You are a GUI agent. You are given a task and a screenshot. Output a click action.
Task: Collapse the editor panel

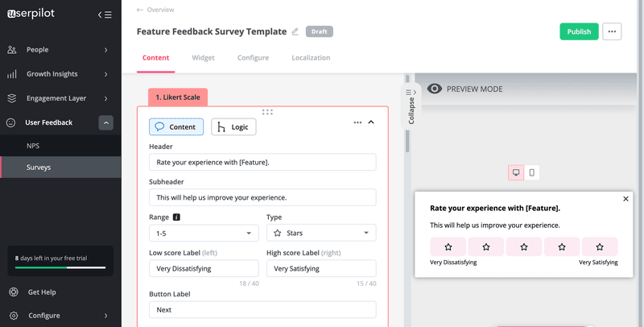(x=411, y=106)
